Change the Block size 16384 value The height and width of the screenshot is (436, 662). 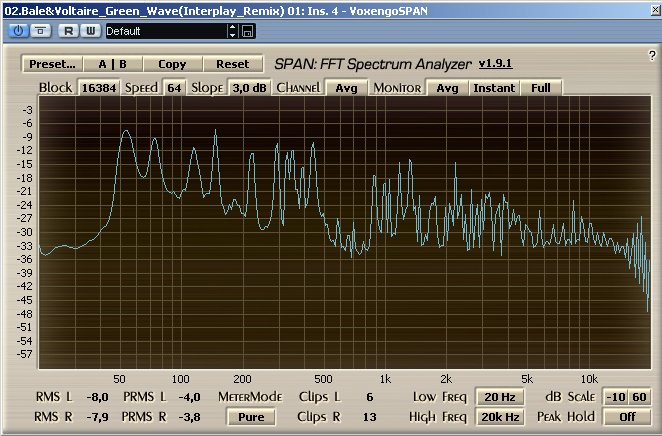click(99, 88)
